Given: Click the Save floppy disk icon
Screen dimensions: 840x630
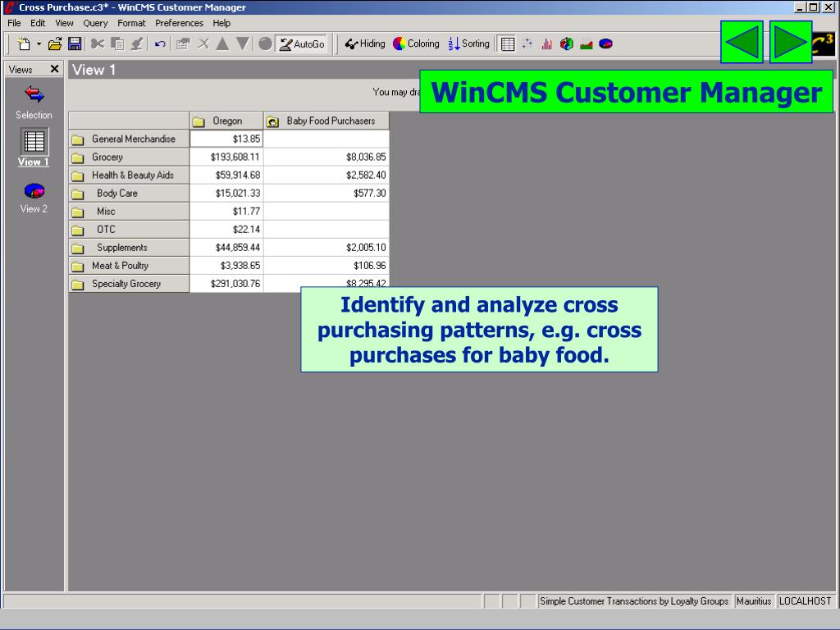Looking at the screenshot, I should [x=75, y=44].
